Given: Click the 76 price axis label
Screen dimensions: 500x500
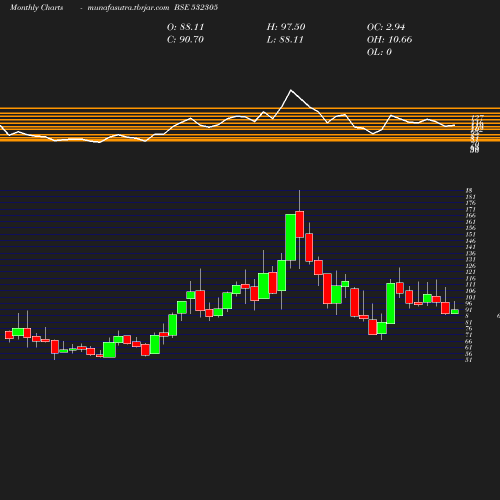Looking at the screenshot, I should pyautogui.click(x=469, y=329).
